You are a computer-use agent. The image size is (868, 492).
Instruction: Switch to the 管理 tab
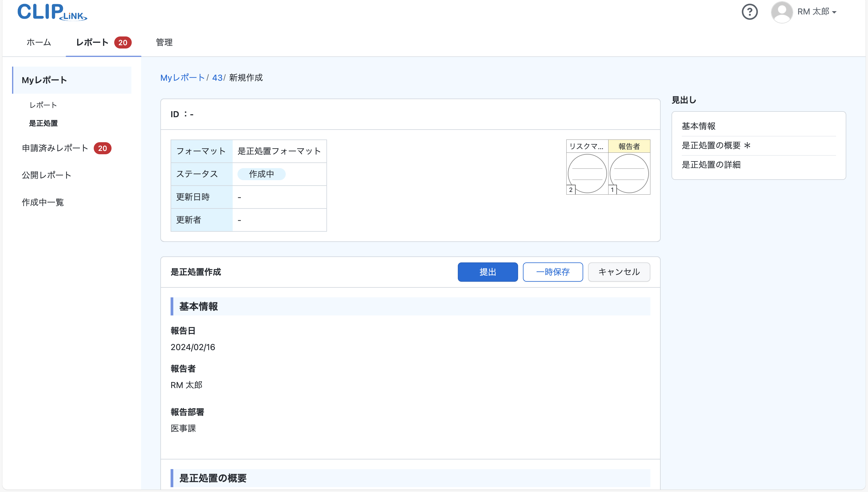[164, 42]
